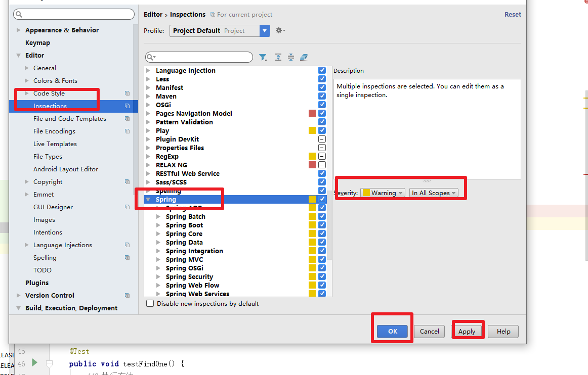Open the profile gear settings icon

280,31
